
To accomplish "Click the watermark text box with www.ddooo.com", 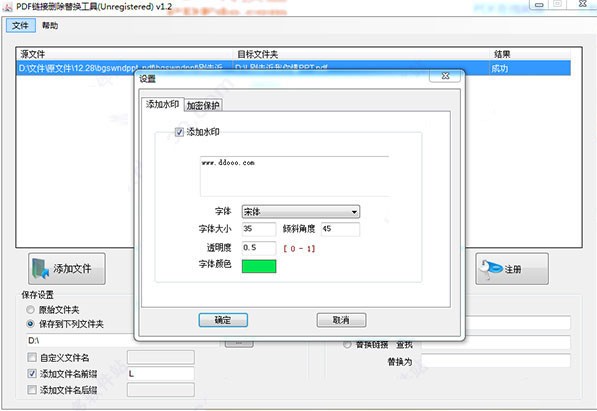I will pyautogui.click(x=295, y=176).
